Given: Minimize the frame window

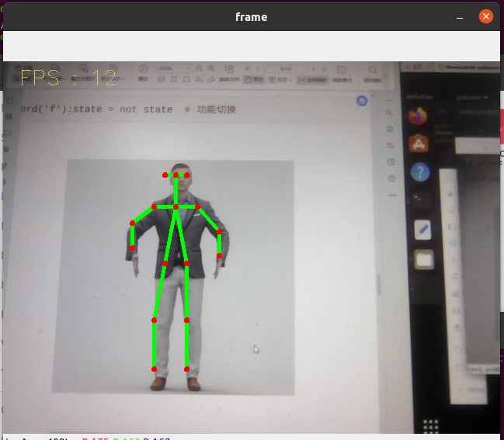Looking at the screenshot, I should 460,18.
